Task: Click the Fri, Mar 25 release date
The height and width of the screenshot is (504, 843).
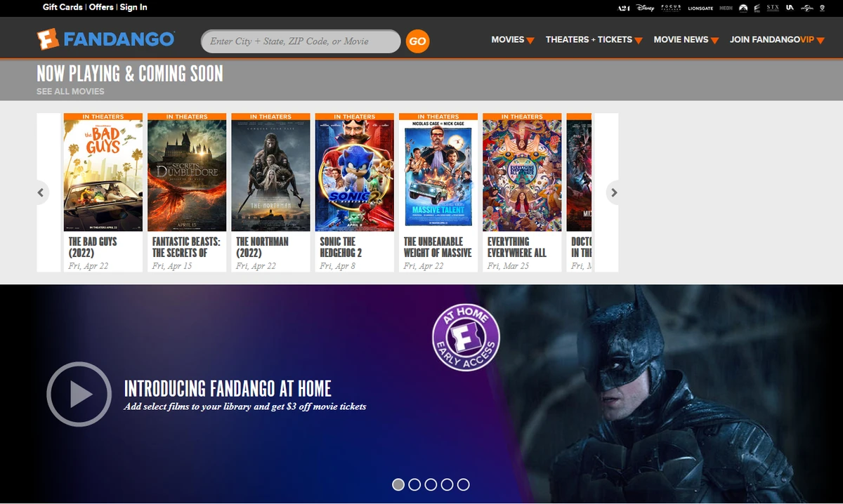Action: pos(508,266)
